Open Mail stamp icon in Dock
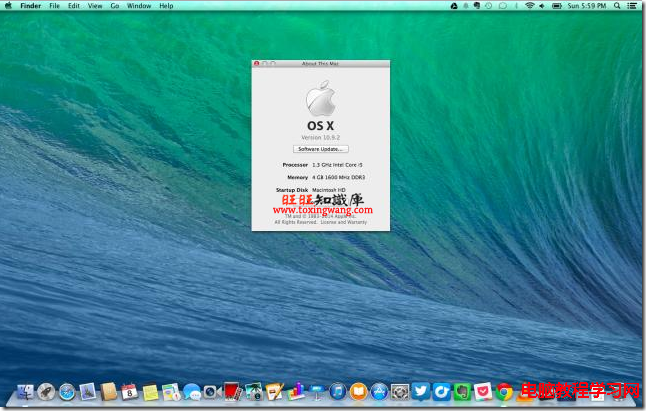646x411 pixels. pyautogui.click(x=88, y=392)
